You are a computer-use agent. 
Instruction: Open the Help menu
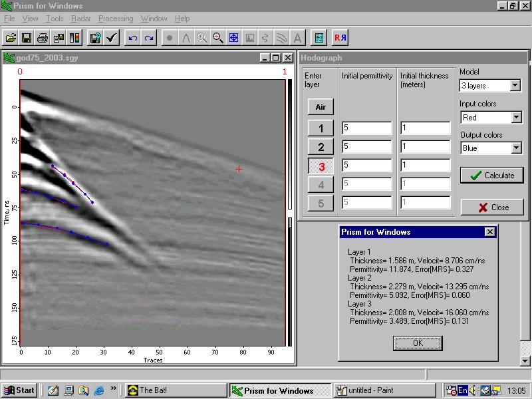(182, 19)
